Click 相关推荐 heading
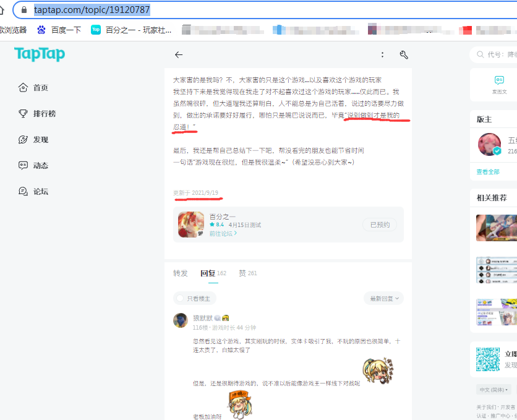The height and width of the screenshot is (420, 517). (x=492, y=198)
